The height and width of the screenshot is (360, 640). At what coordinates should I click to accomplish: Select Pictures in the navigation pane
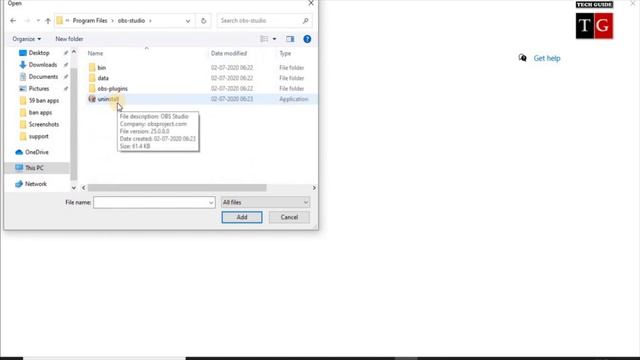coord(39,88)
